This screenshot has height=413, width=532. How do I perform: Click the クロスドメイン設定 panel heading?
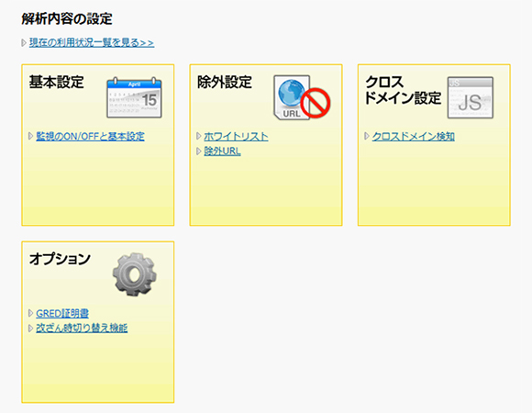pyautogui.click(x=403, y=90)
